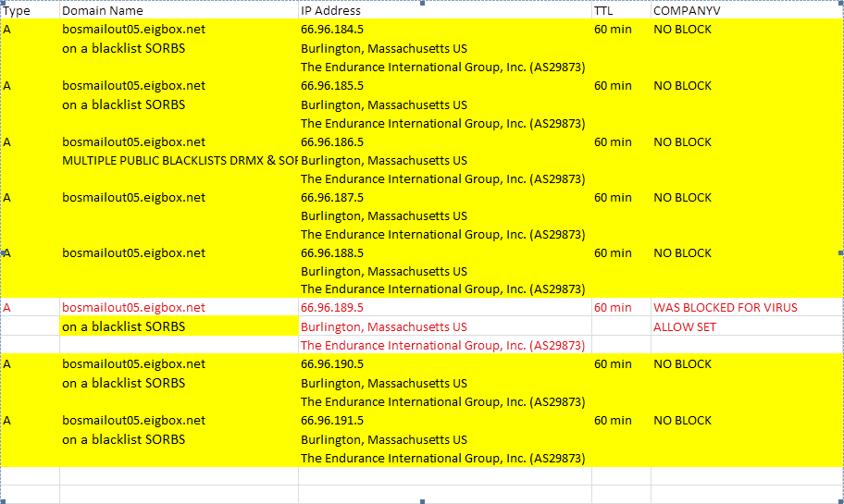Select red Endurance International Group cell
Screen dimensions: 844x504
pyautogui.click(x=444, y=345)
